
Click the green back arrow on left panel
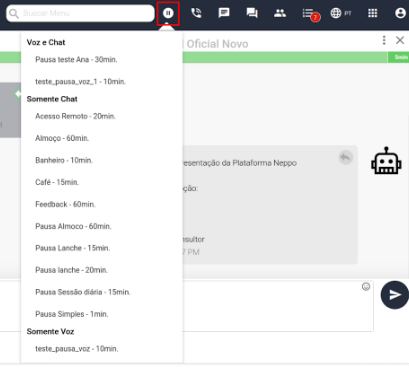(17, 94)
